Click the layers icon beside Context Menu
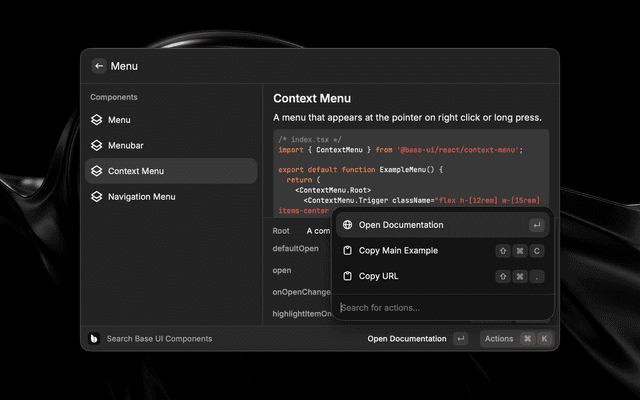Viewport: 640px width, 400px height. [97, 171]
